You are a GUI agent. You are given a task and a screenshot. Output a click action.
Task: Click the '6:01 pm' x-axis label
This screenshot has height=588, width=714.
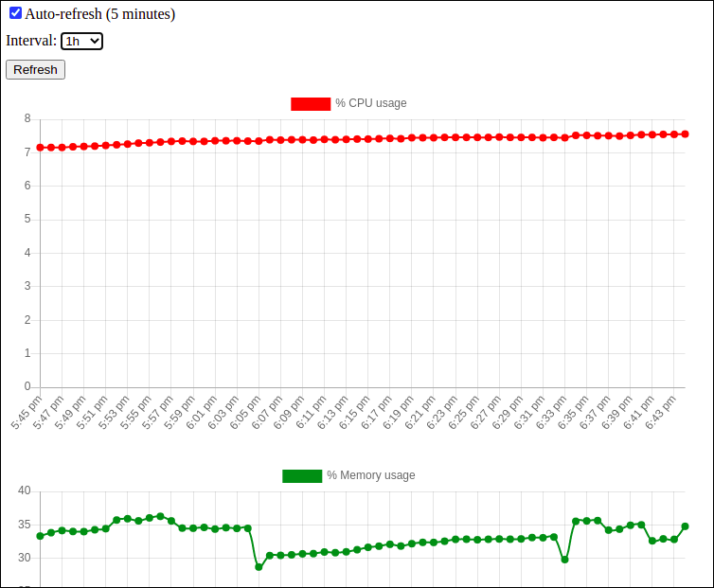click(202, 413)
